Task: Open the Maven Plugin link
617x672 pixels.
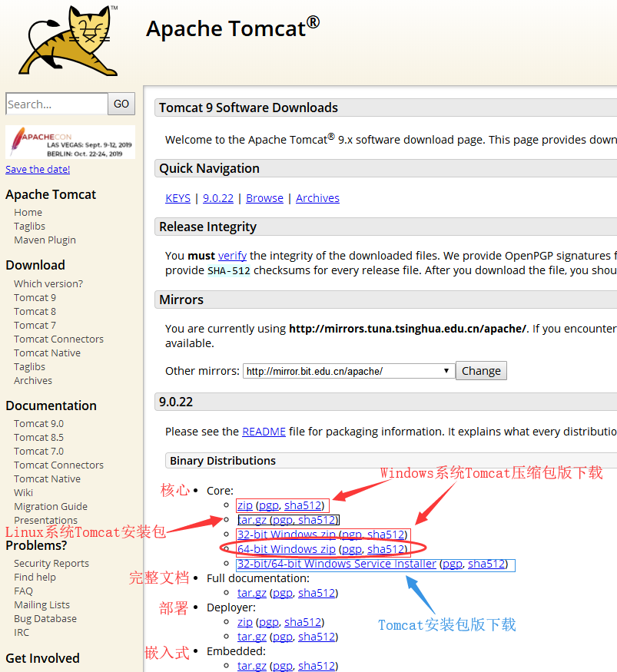Action: (x=45, y=240)
